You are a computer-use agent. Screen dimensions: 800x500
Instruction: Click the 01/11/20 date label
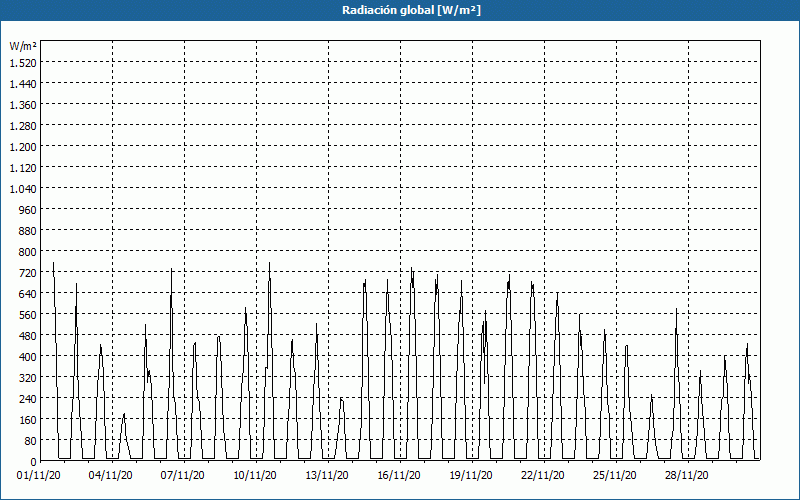click(x=39, y=476)
